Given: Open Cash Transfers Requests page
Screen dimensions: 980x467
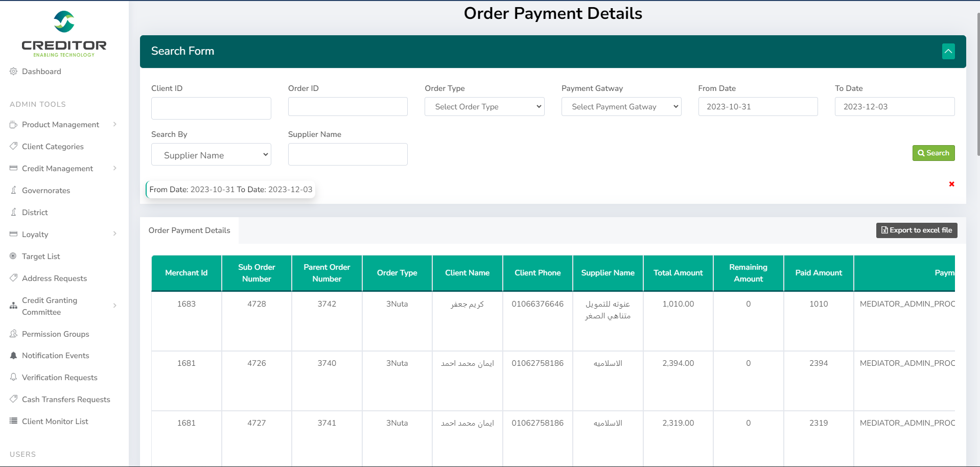Looking at the screenshot, I should click(66, 400).
